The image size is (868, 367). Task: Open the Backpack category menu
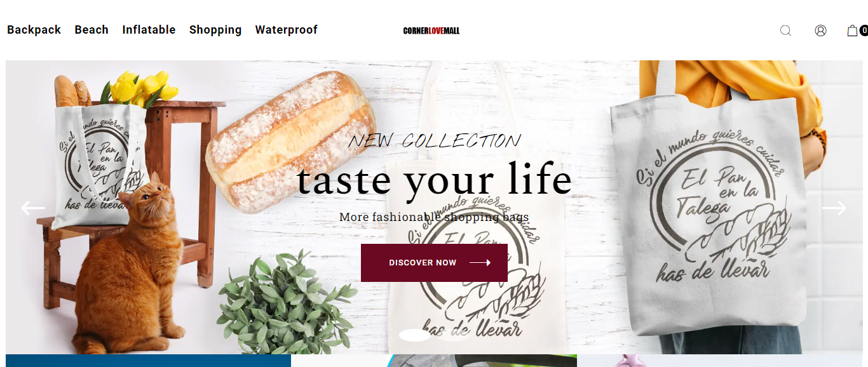pyautogui.click(x=34, y=30)
